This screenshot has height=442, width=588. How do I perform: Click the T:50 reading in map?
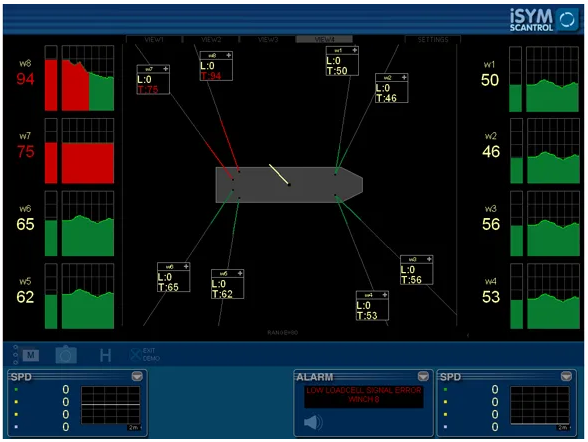[337, 70]
